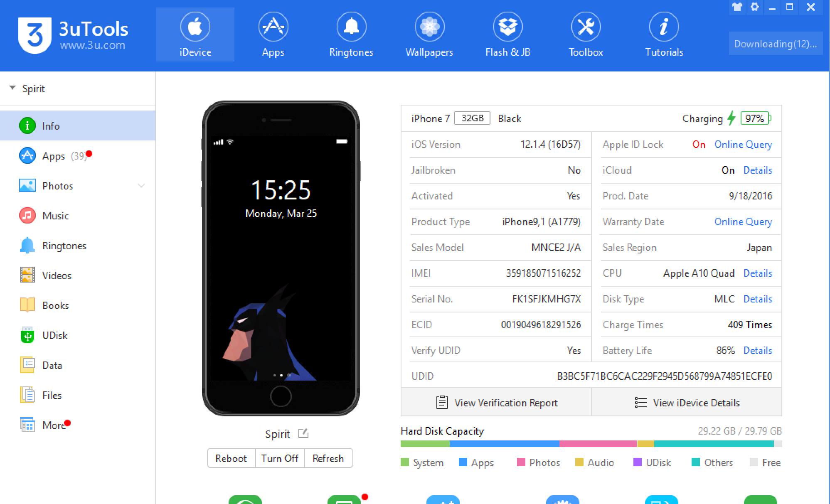Open the Toolbox icon
The width and height of the screenshot is (830, 504).
point(586,27)
